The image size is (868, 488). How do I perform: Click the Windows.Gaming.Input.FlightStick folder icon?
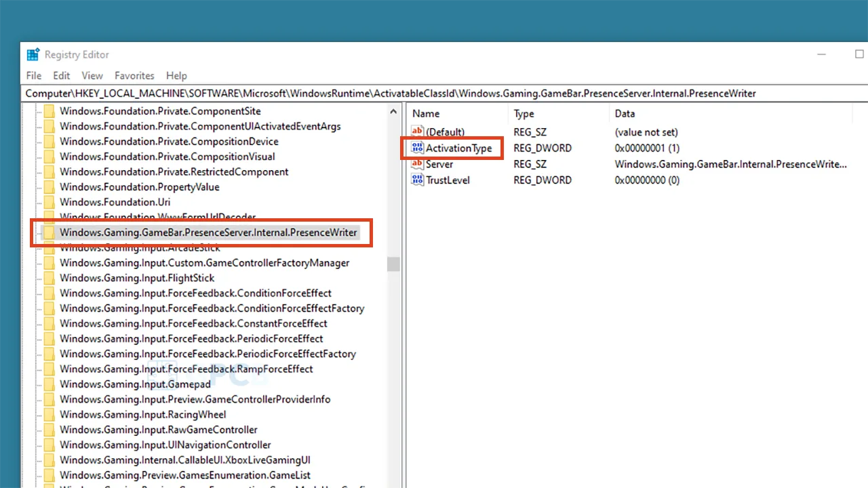[x=49, y=278]
